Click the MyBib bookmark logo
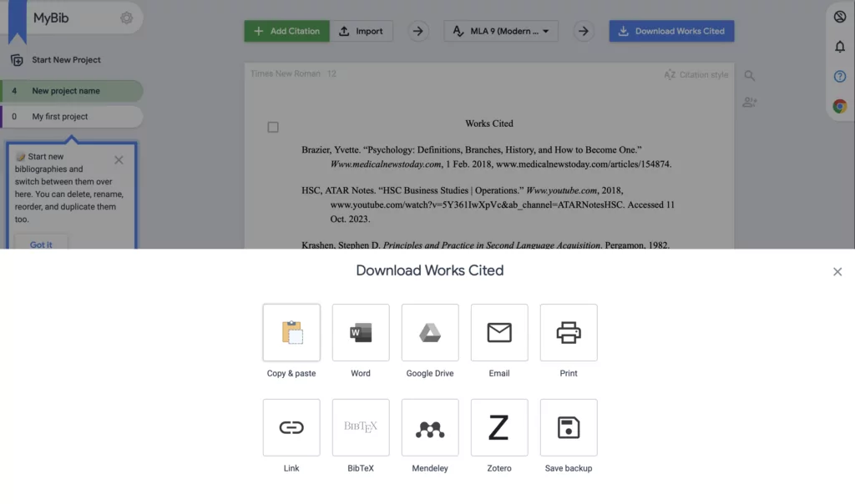Image resolution: width=855 pixels, height=504 pixels. (x=17, y=21)
